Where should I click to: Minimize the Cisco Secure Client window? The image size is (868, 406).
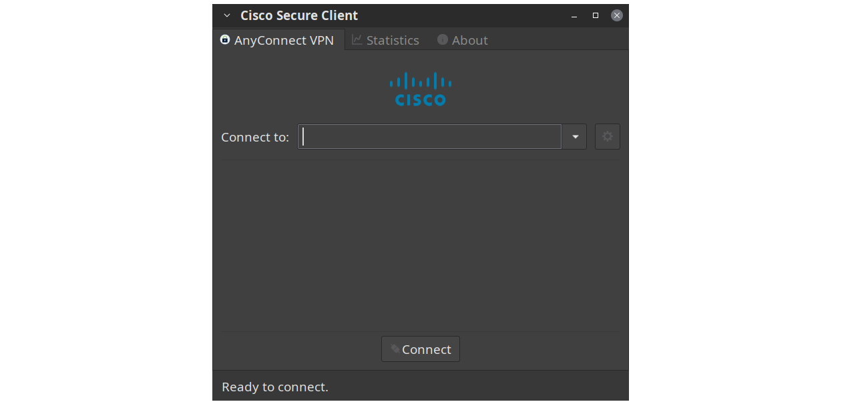[574, 15]
